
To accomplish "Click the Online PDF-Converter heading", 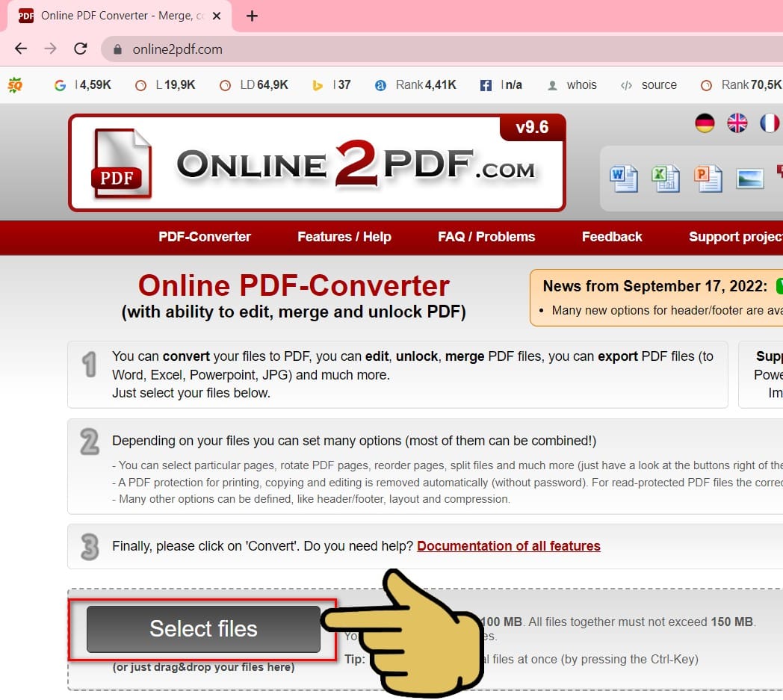I will point(294,285).
